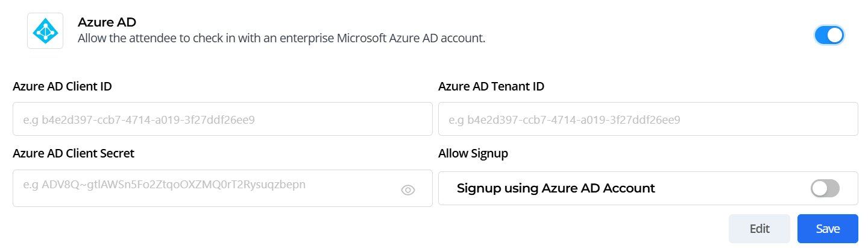Click into the Azure AD Tenant ID field
Screen dimensions: 868x248
(647, 119)
